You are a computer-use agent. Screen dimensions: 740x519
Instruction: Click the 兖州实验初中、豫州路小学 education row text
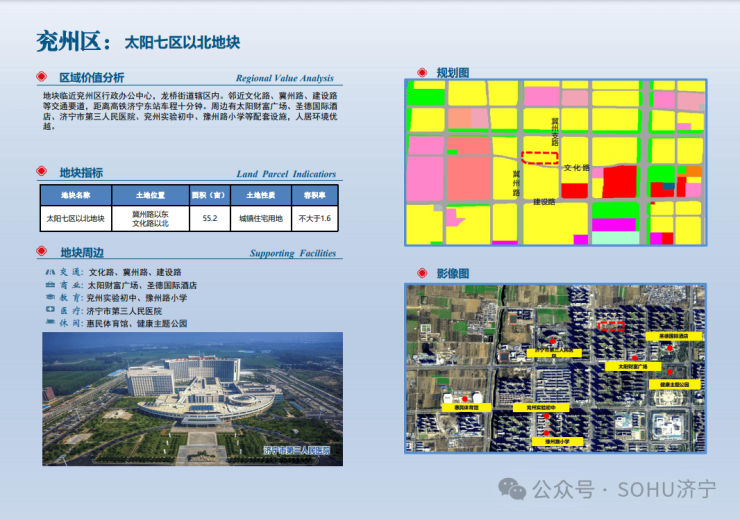tap(137, 298)
